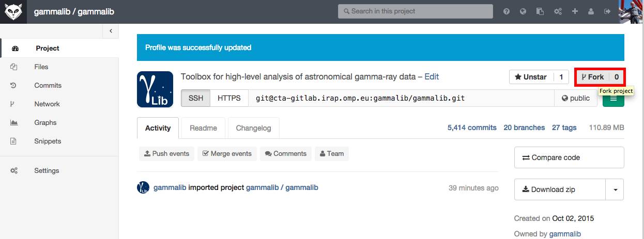Viewport: 644px width, 239px height.
Task: Click the gammalib project avatar logo
Action: coord(155,89)
